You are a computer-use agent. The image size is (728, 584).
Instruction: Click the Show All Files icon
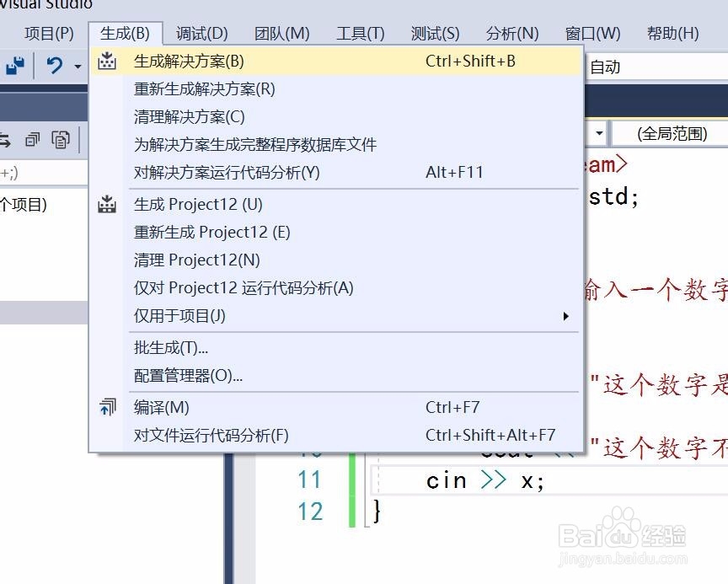click(x=61, y=139)
